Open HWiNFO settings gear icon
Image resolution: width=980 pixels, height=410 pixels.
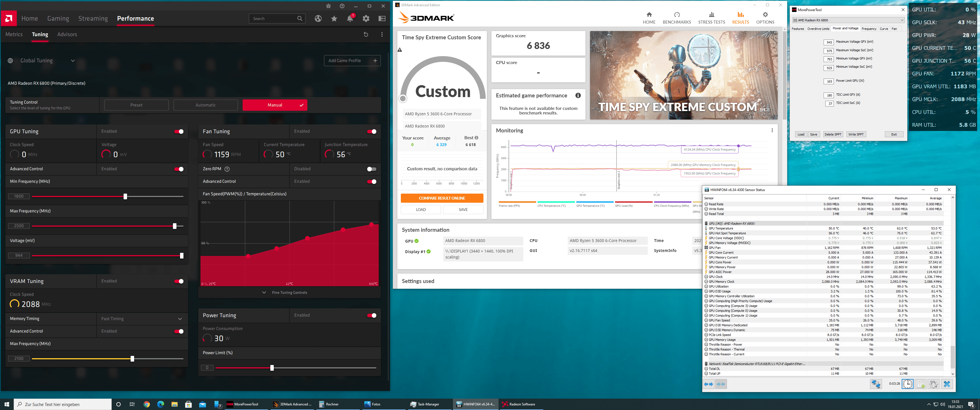933,384
